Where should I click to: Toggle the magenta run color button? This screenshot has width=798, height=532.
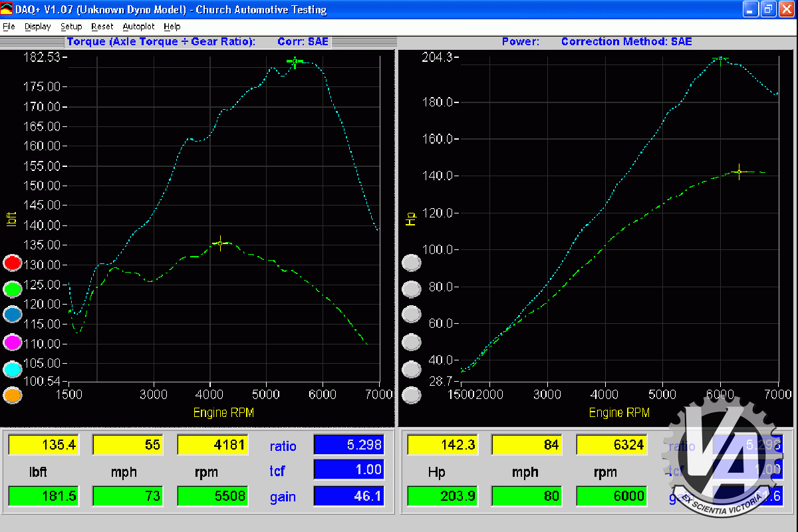[x=13, y=342]
